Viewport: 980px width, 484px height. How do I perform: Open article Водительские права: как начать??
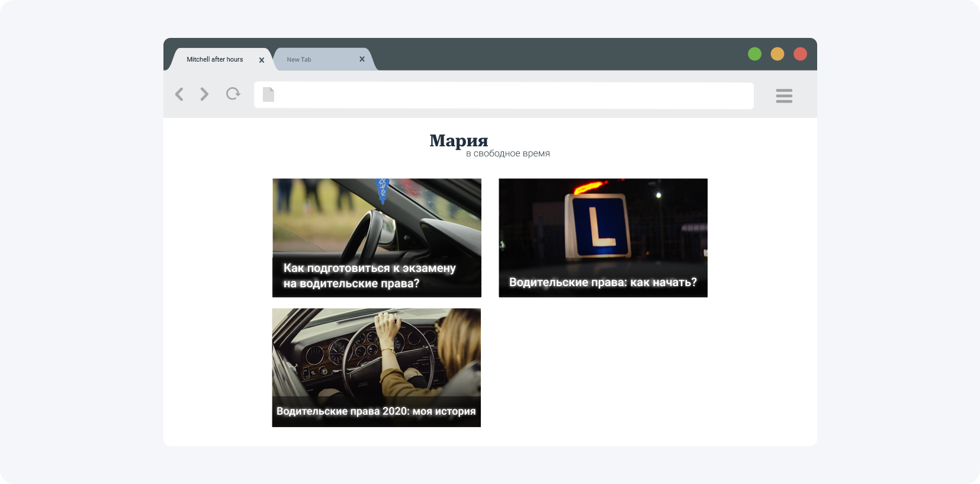603,283
